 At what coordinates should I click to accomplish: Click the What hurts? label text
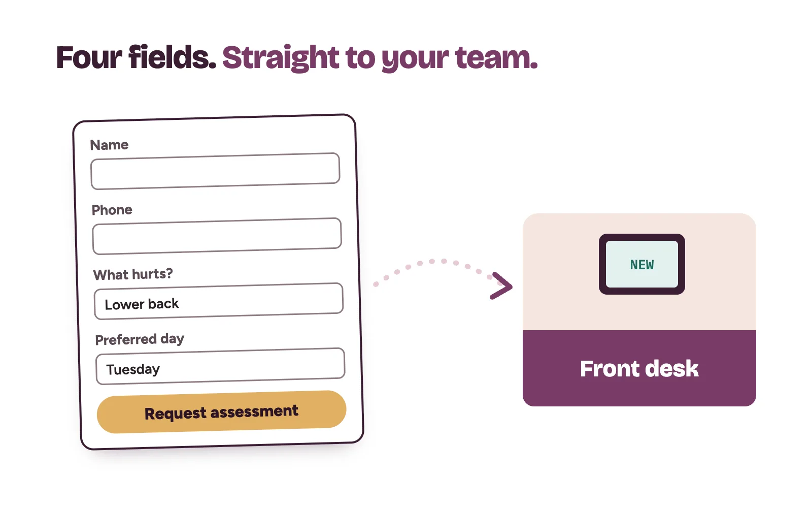(133, 274)
